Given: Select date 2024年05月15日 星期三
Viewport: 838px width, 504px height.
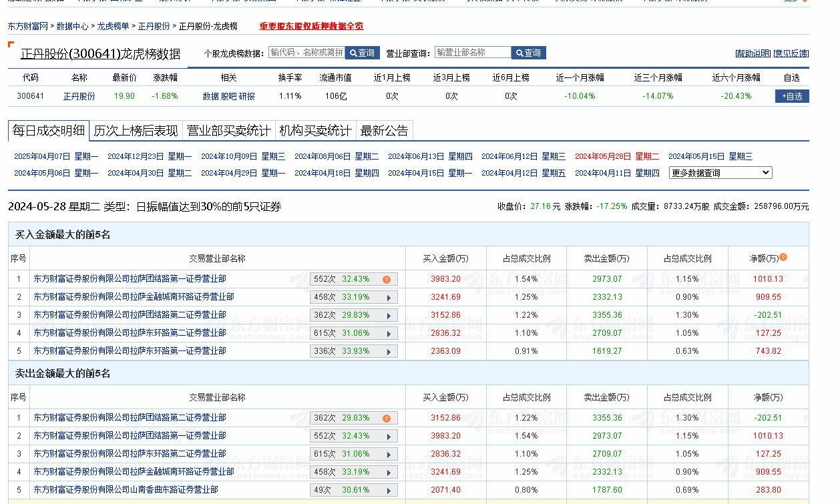Looking at the screenshot, I should coord(710,157).
